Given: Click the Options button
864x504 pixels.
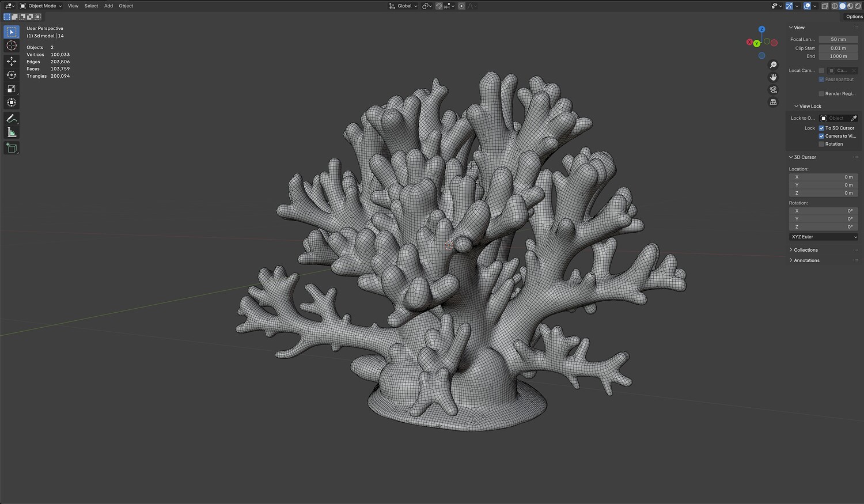Looking at the screenshot, I should pos(854,17).
